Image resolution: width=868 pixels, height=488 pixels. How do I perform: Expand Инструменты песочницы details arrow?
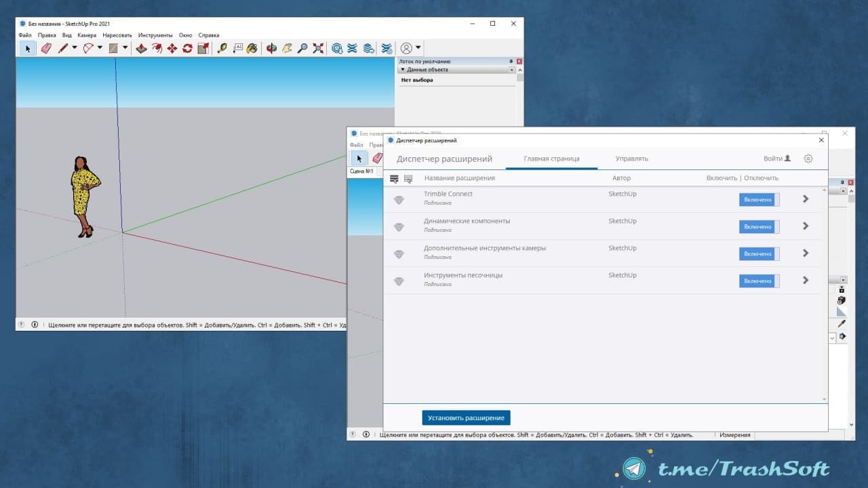pos(806,280)
